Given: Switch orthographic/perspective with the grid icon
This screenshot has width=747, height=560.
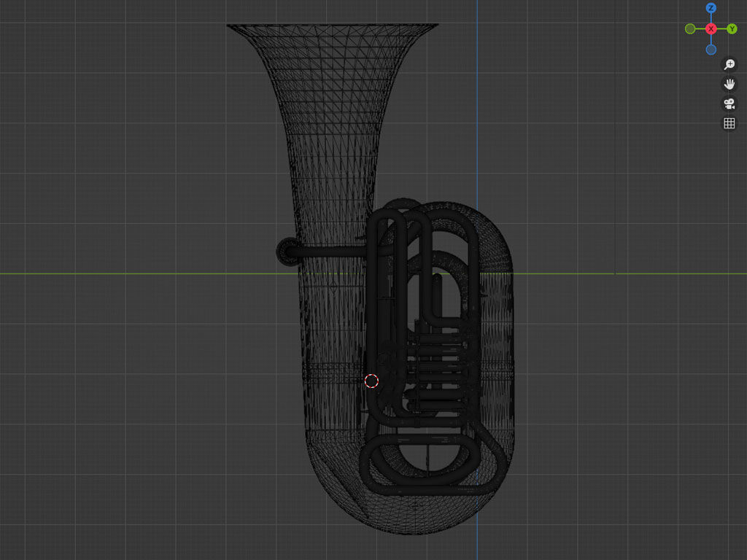Looking at the screenshot, I should [729, 124].
